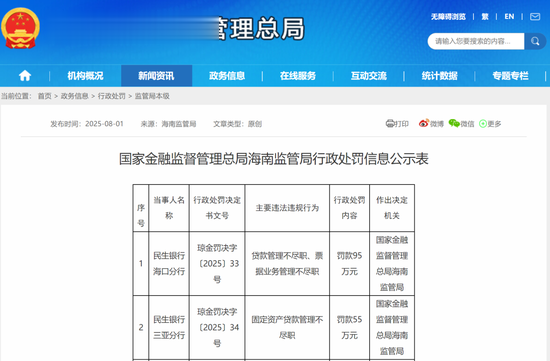Click the print icon

point(390,123)
